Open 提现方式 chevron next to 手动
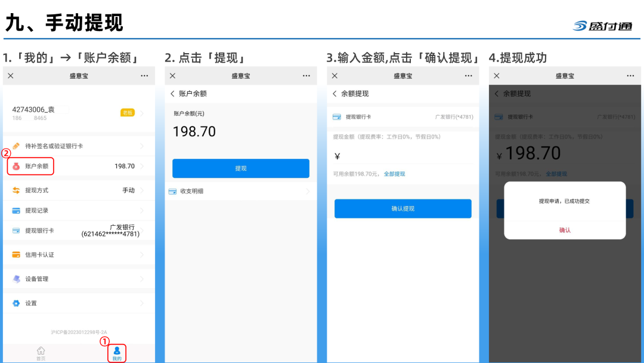 click(x=142, y=190)
